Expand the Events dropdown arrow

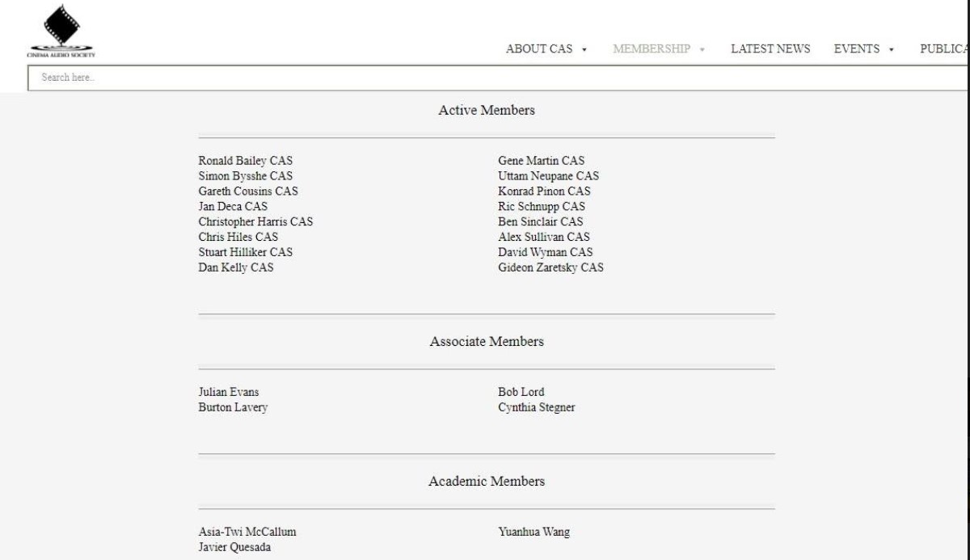click(892, 49)
